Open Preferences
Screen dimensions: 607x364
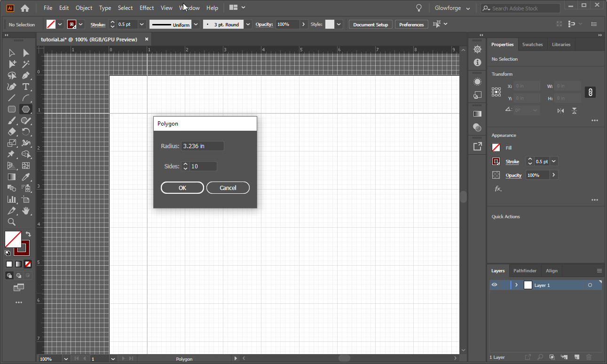[x=411, y=24]
